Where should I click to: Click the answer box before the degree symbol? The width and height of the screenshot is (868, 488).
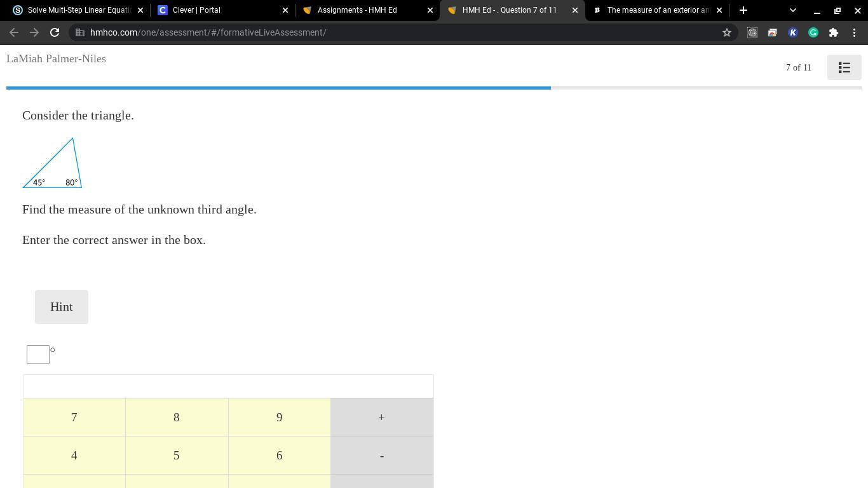coord(38,355)
